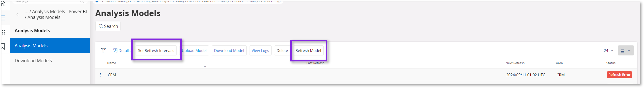Open View Logs

(260, 50)
